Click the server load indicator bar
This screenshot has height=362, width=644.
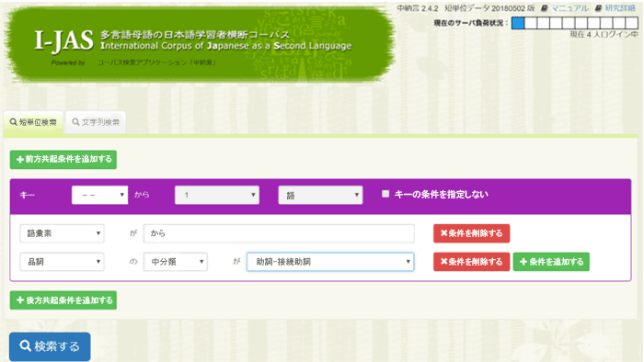point(575,23)
